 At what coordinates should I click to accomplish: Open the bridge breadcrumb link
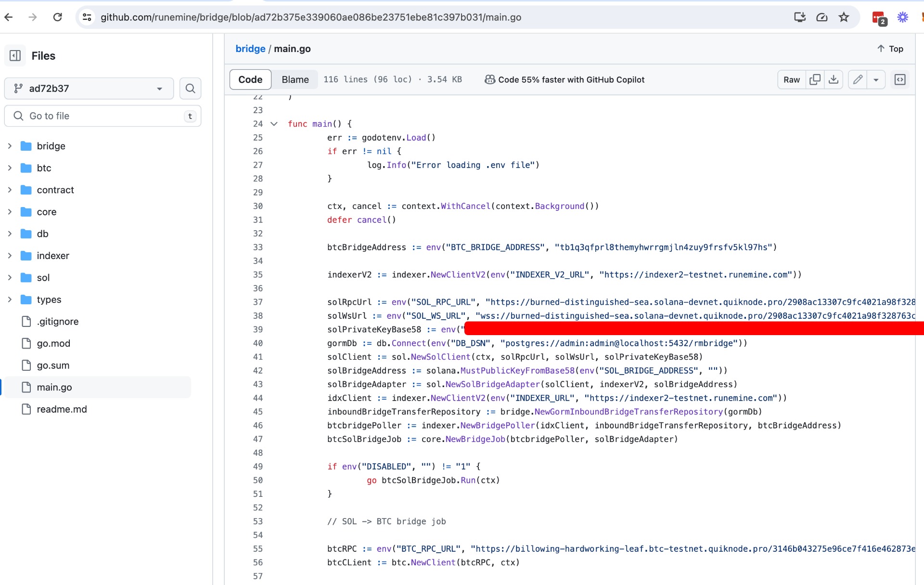(x=250, y=49)
